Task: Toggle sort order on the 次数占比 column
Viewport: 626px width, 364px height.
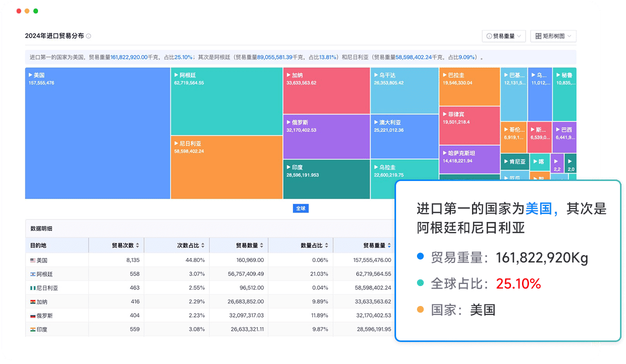Action: pyautogui.click(x=203, y=245)
